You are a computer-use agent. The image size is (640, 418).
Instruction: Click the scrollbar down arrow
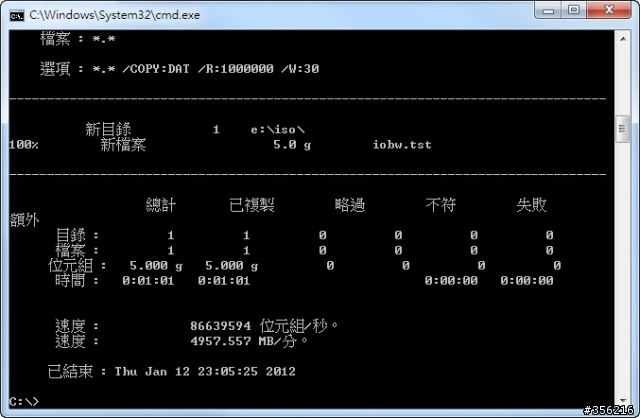[x=623, y=400]
